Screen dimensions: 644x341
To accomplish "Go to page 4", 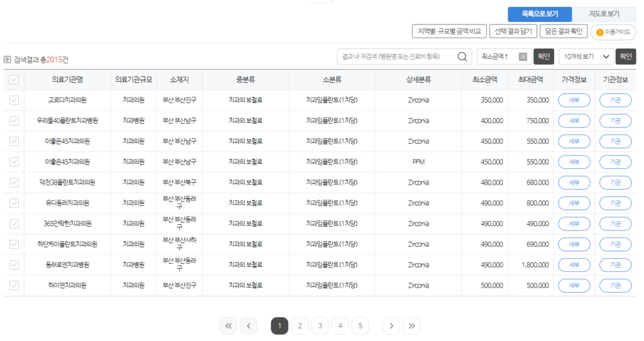I will (x=340, y=326).
